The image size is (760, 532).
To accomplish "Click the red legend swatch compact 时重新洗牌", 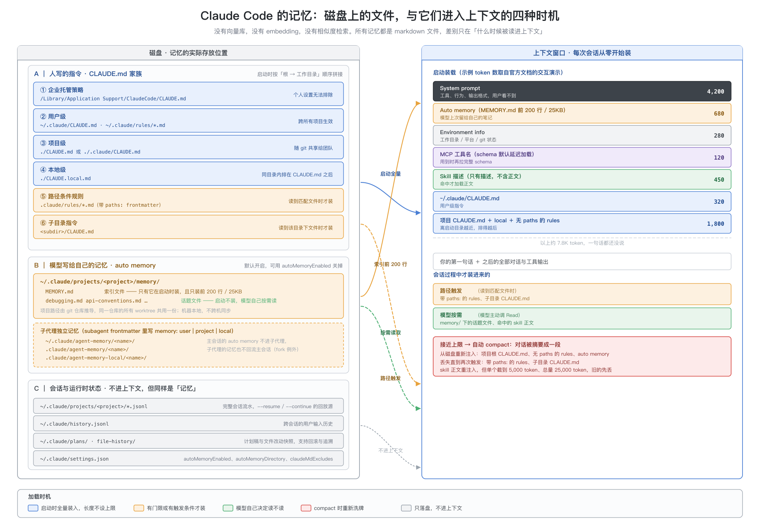I will (x=306, y=508).
